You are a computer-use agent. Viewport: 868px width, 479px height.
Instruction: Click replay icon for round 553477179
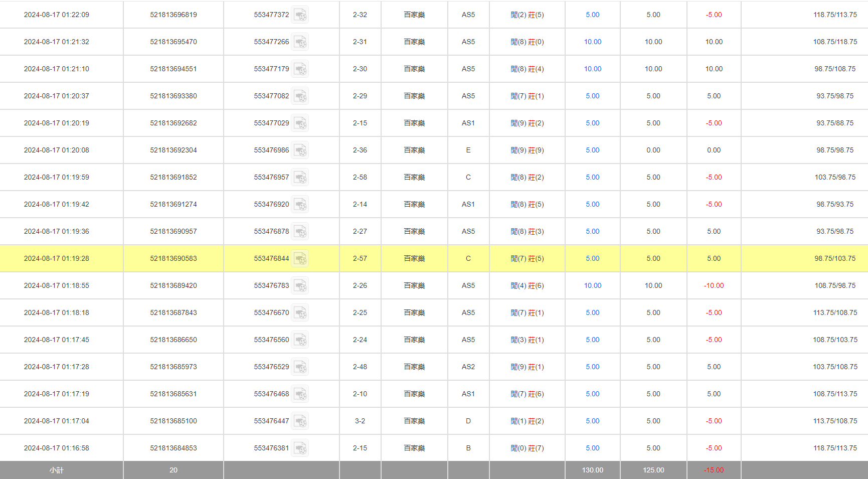pyautogui.click(x=300, y=69)
